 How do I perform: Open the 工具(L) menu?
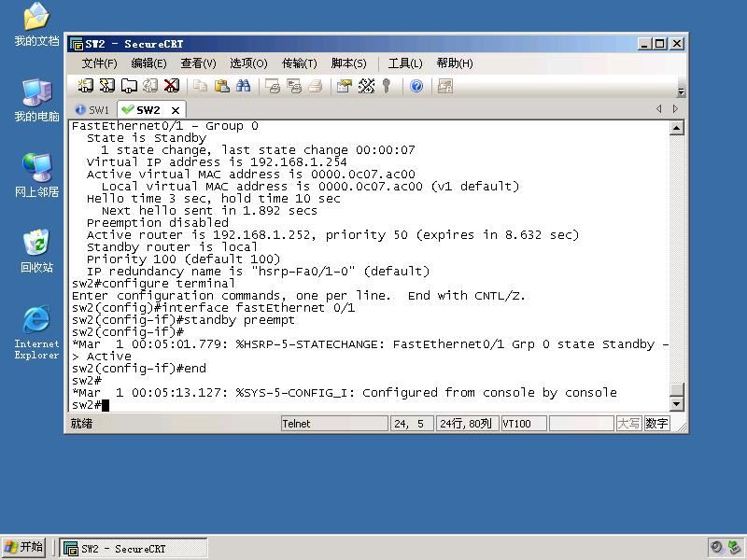[x=405, y=63]
